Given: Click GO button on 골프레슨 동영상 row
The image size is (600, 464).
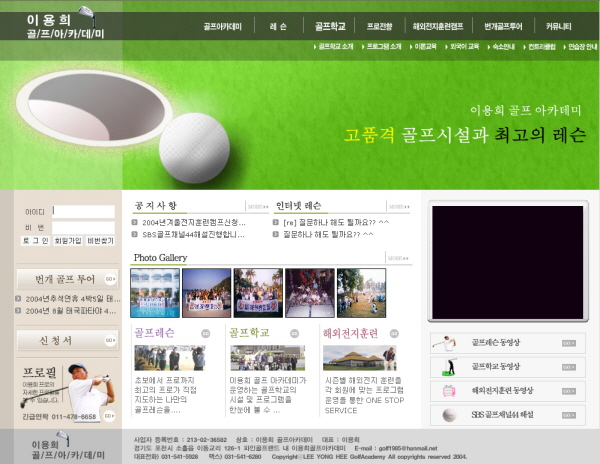Looking at the screenshot, I should coord(569,344).
